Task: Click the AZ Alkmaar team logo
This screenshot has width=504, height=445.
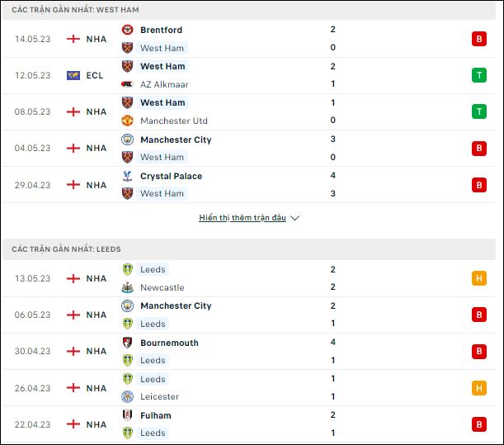Action: pyautogui.click(x=127, y=84)
